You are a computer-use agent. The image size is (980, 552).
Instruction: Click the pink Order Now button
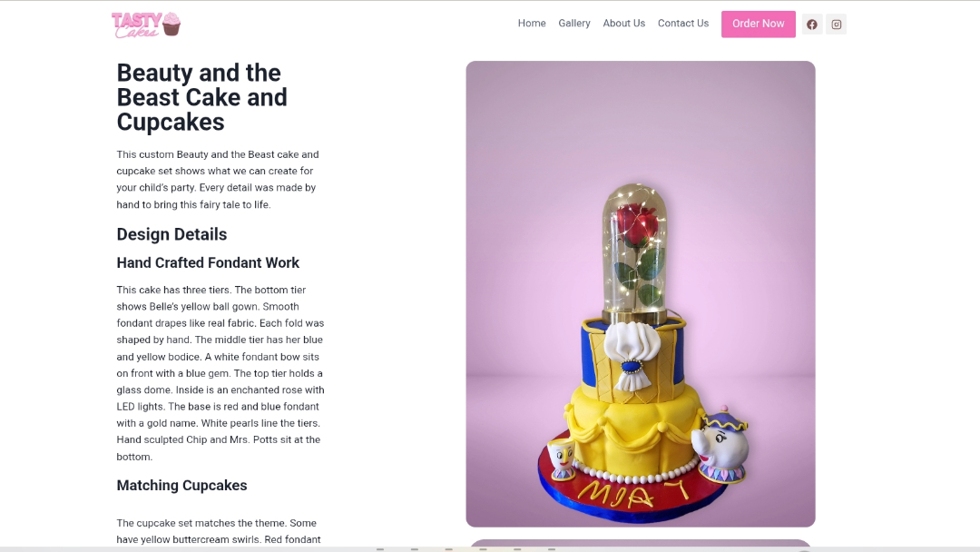(758, 24)
